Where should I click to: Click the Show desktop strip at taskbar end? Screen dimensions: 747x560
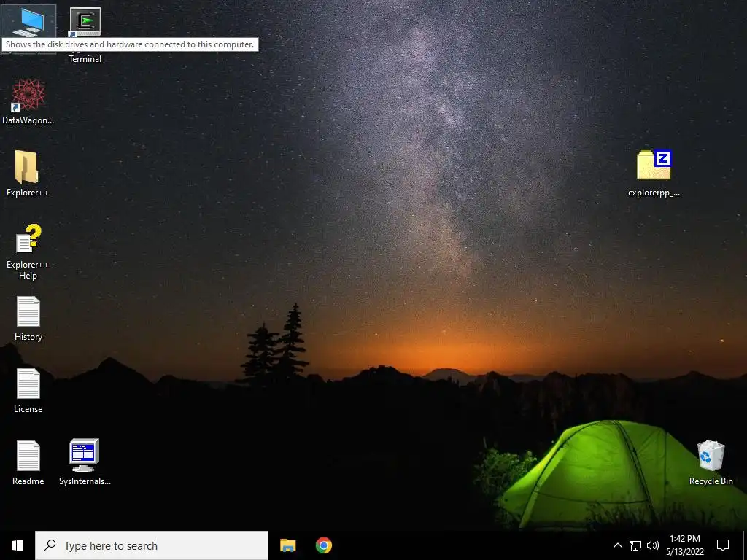(745, 545)
